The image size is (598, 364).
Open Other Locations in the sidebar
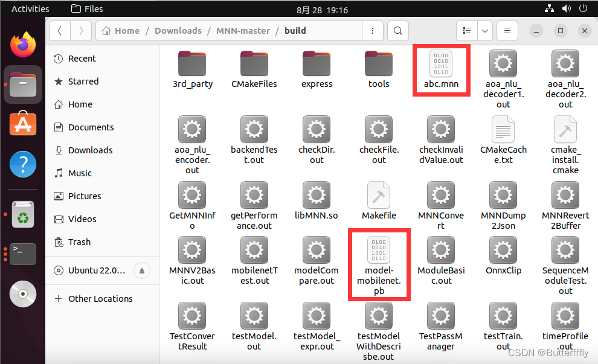coord(102,299)
